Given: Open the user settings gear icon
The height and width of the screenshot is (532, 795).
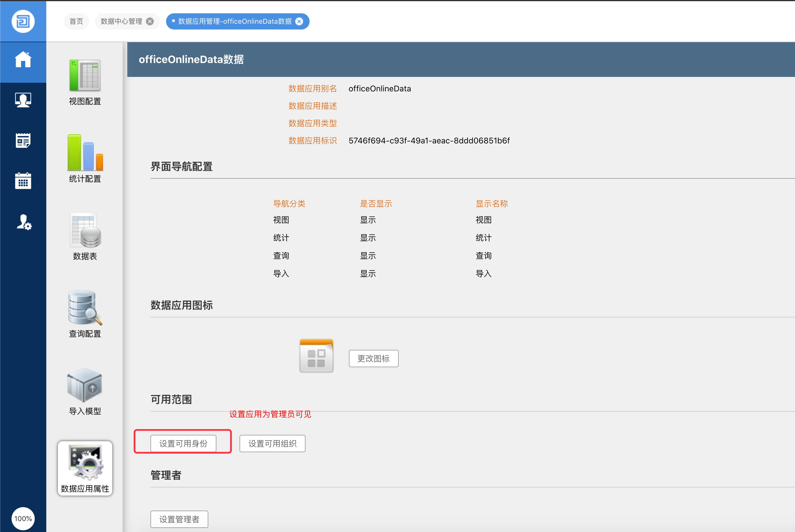Looking at the screenshot, I should pyautogui.click(x=24, y=222).
